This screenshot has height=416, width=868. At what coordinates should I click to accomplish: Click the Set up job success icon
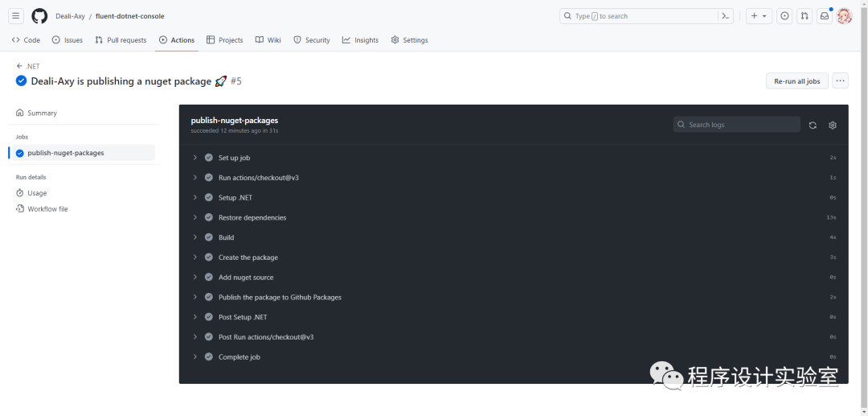pos(209,158)
